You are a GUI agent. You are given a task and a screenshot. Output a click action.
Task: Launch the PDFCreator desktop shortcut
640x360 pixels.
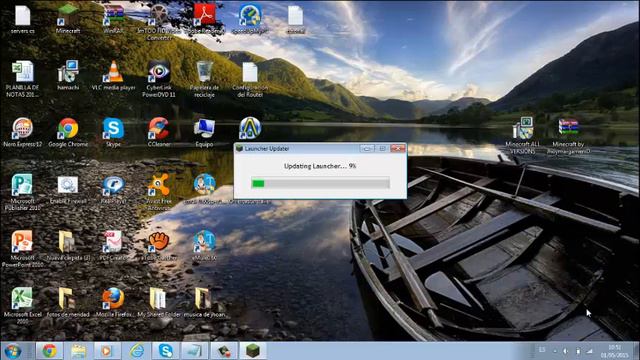(113, 245)
